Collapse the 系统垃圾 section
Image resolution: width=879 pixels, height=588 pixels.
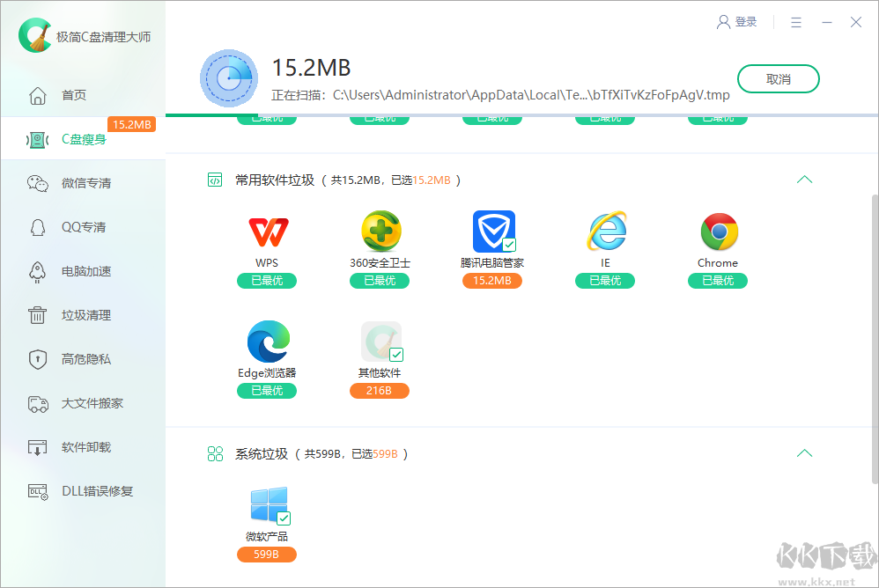[804, 452]
